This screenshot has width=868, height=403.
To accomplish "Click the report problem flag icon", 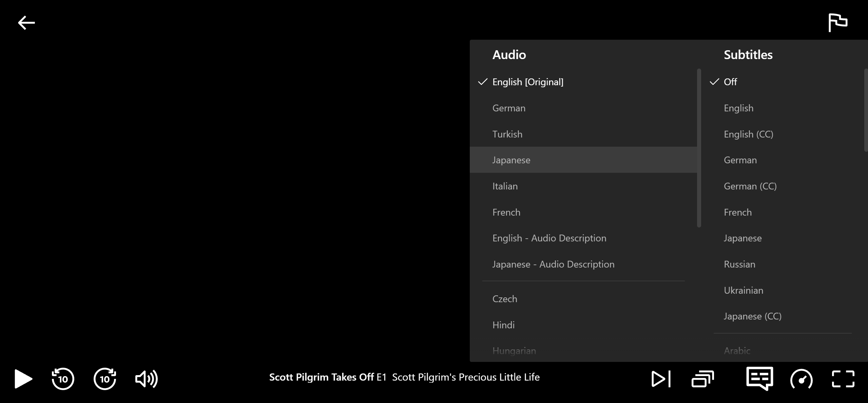I will point(837,23).
